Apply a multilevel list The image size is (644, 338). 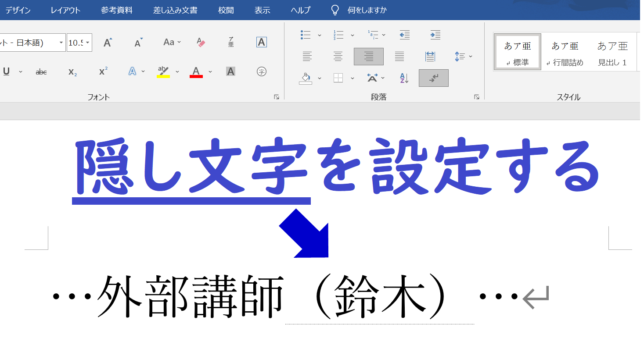coord(373,35)
